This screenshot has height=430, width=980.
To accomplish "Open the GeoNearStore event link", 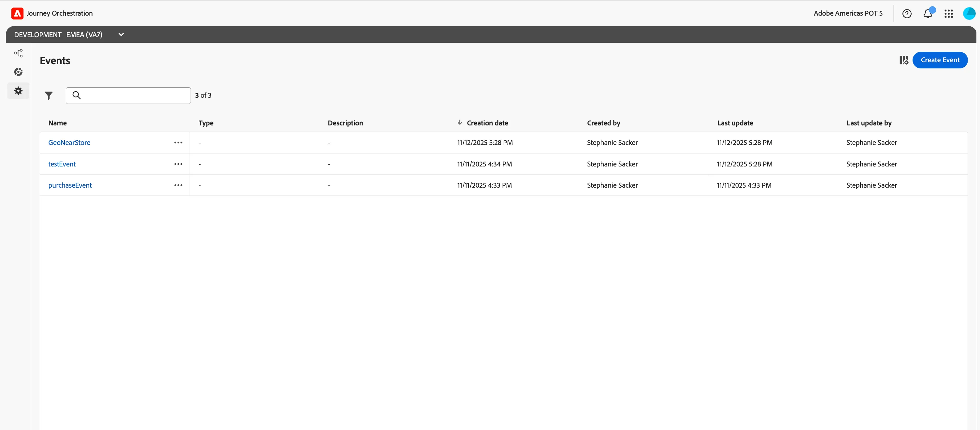I will [69, 143].
